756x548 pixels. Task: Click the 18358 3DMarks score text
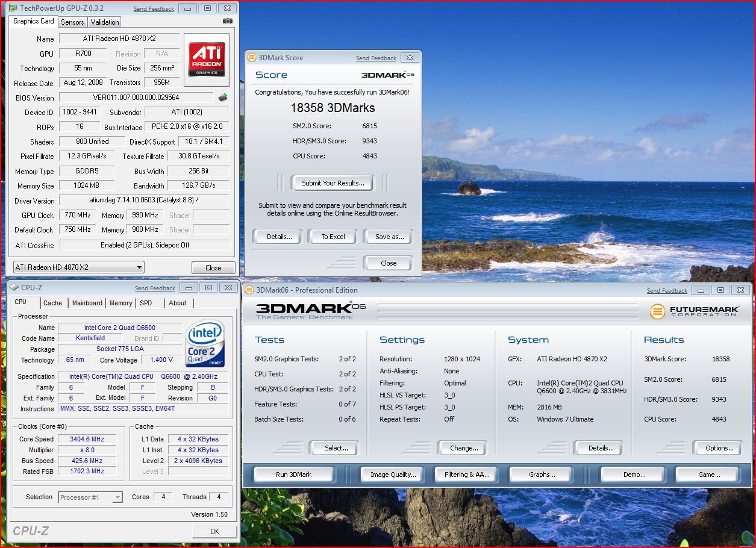click(332, 108)
